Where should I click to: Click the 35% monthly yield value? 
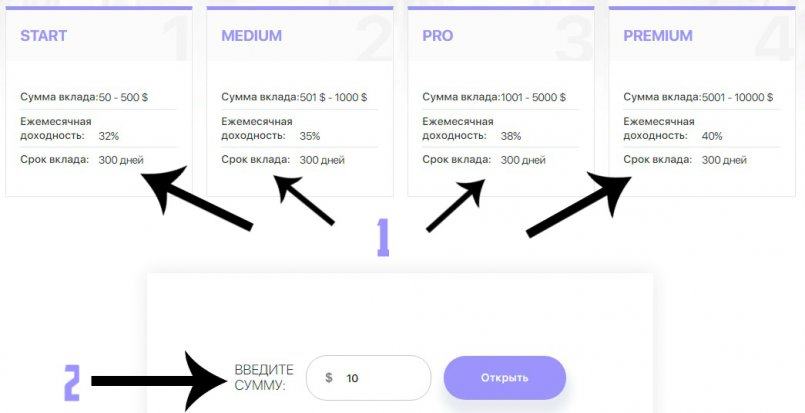(310, 136)
